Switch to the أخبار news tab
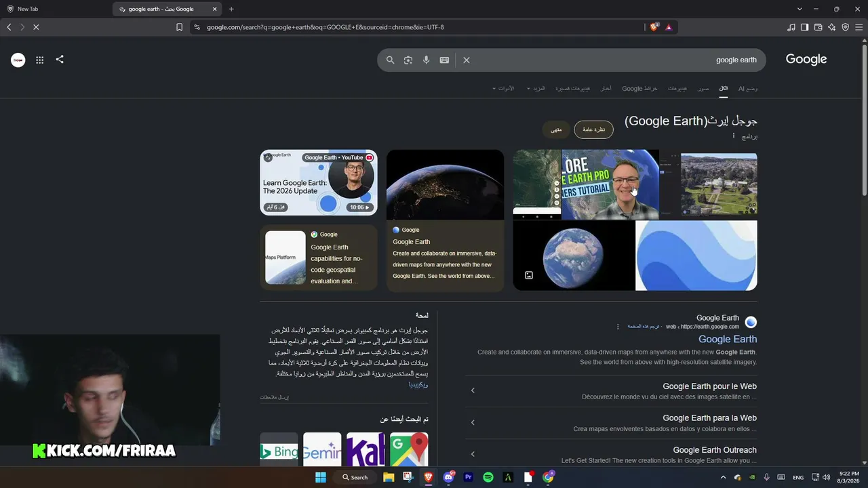Image resolution: width=868 pixels, height=488 pixels. [x=606, y=89]
